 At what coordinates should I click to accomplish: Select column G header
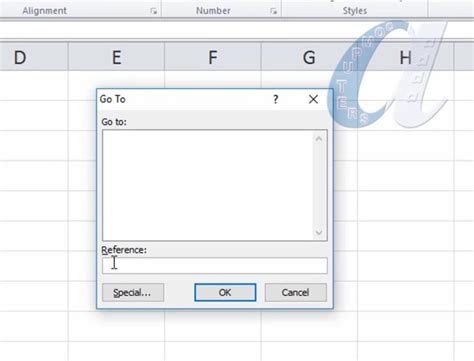pyautogui.click(x=309, y=57)
